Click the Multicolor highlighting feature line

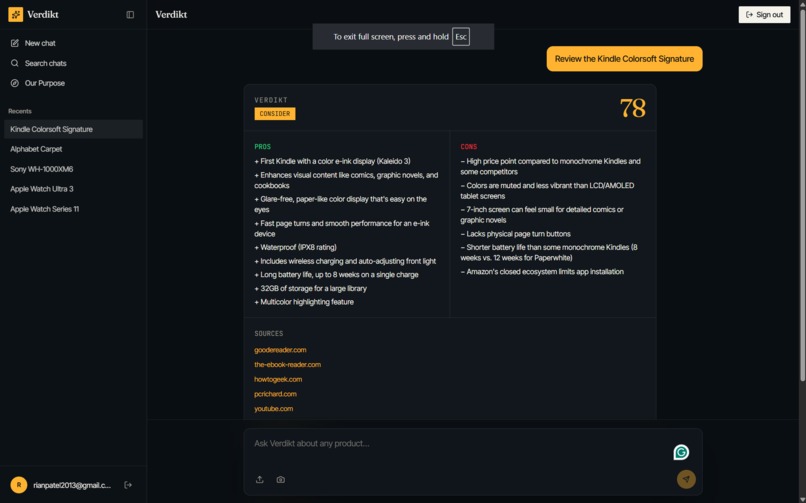pyautogui.click(x=304, y=302)
